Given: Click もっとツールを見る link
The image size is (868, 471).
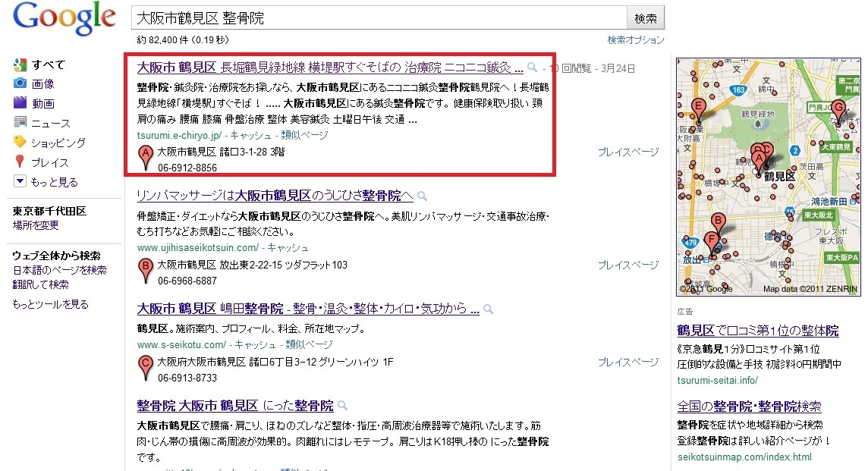Looking at the screenshot, I should [x=50, y=304].
